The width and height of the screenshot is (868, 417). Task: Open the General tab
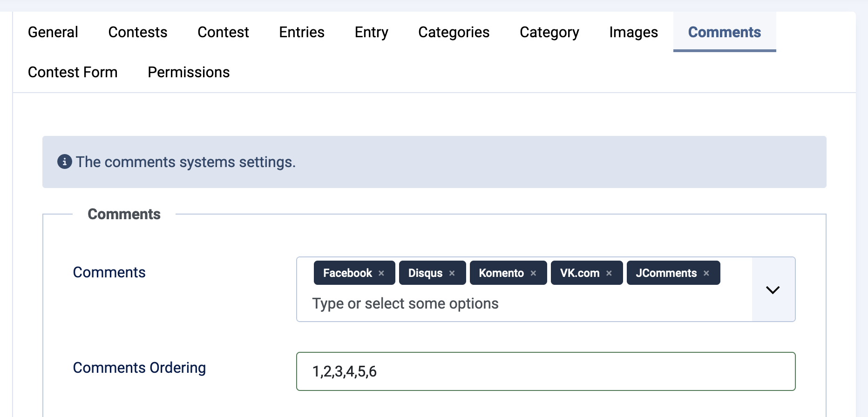pyautogui.click(x=53, y=32)
